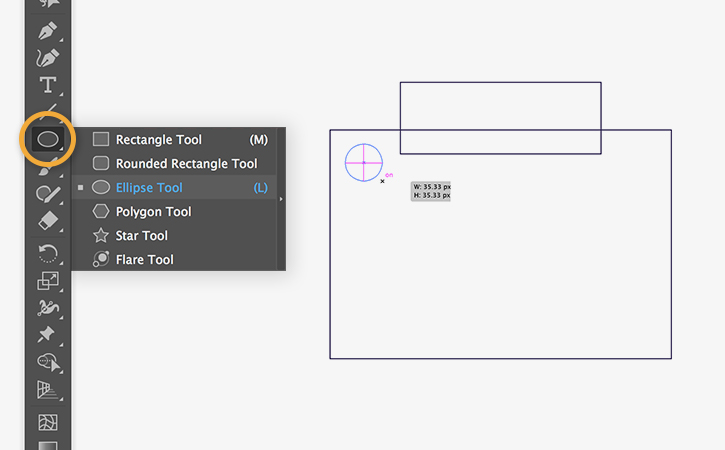Click the highlighted Ellipse tool button
This screenshot has width=725, height=450.
coord(47,140)
